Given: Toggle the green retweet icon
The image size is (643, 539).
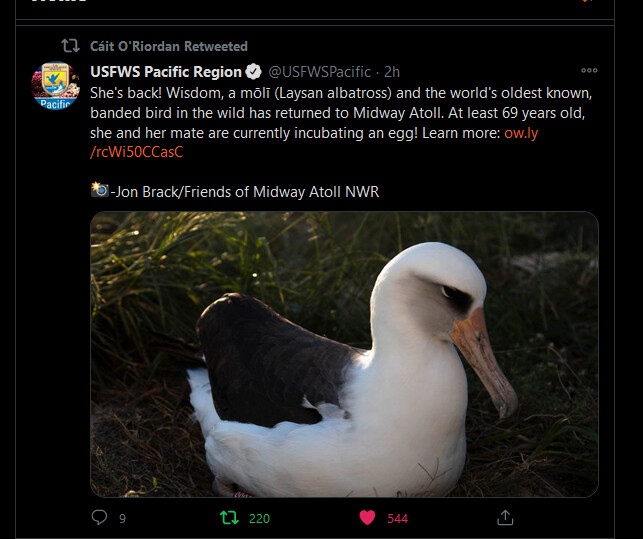Looking at the screenshot, I should point(229,517).
